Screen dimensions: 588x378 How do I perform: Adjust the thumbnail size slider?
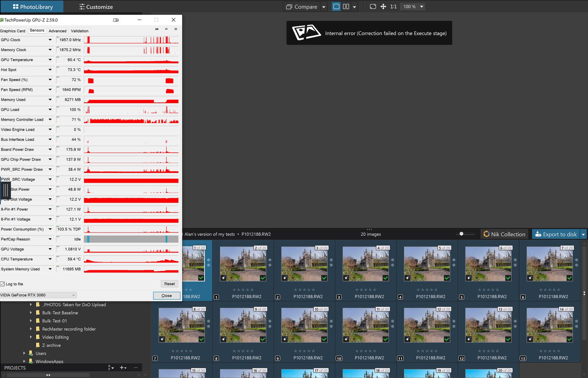tap(461, 234)
